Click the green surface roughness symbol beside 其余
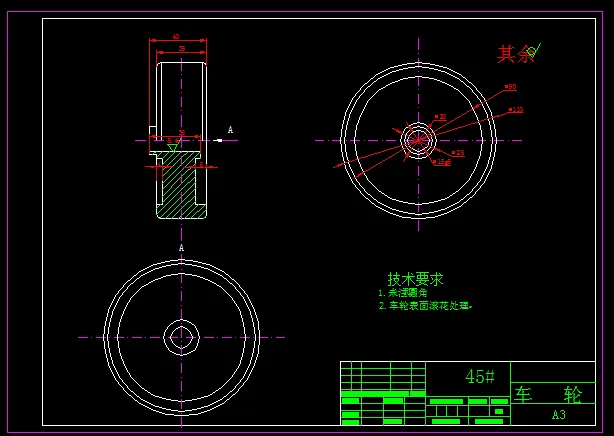Viewport: 614px width, 436px height. 534,49
